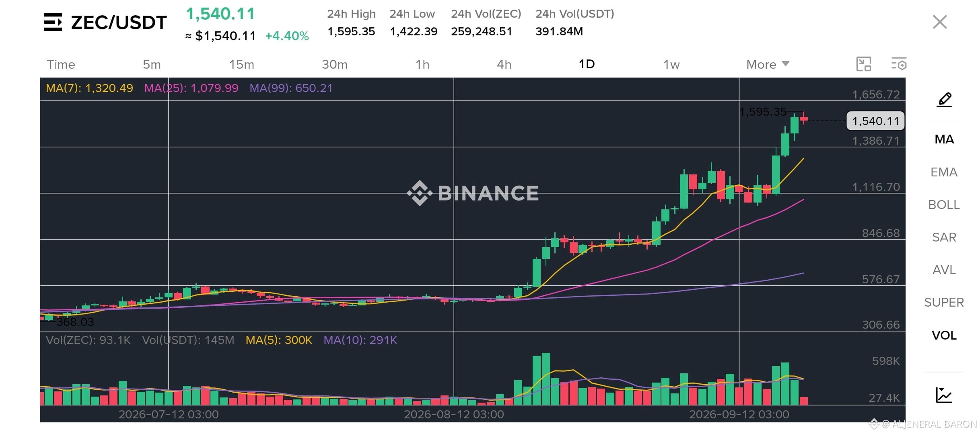Open the ZEC/USDT pair selector

click(x=119, y=23)
